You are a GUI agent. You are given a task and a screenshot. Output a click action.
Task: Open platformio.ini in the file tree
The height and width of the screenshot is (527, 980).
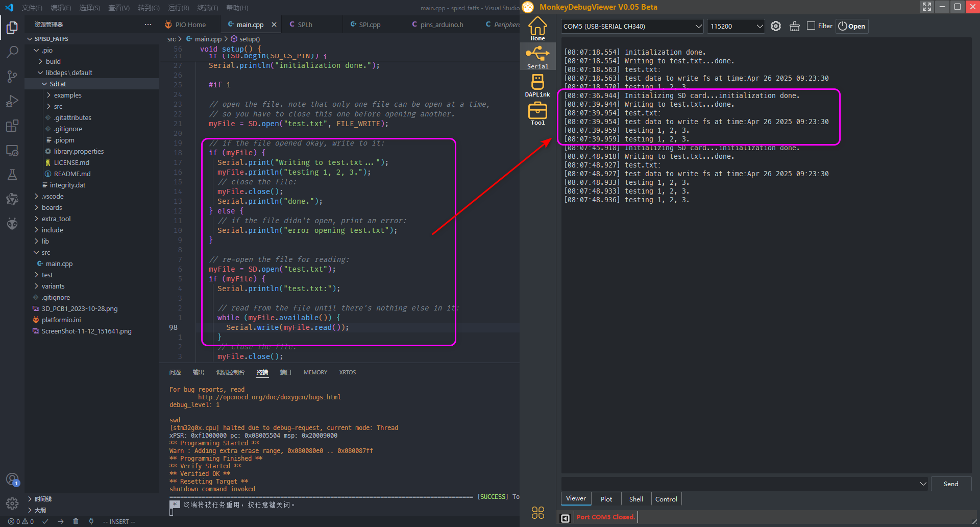click(61, 320)
